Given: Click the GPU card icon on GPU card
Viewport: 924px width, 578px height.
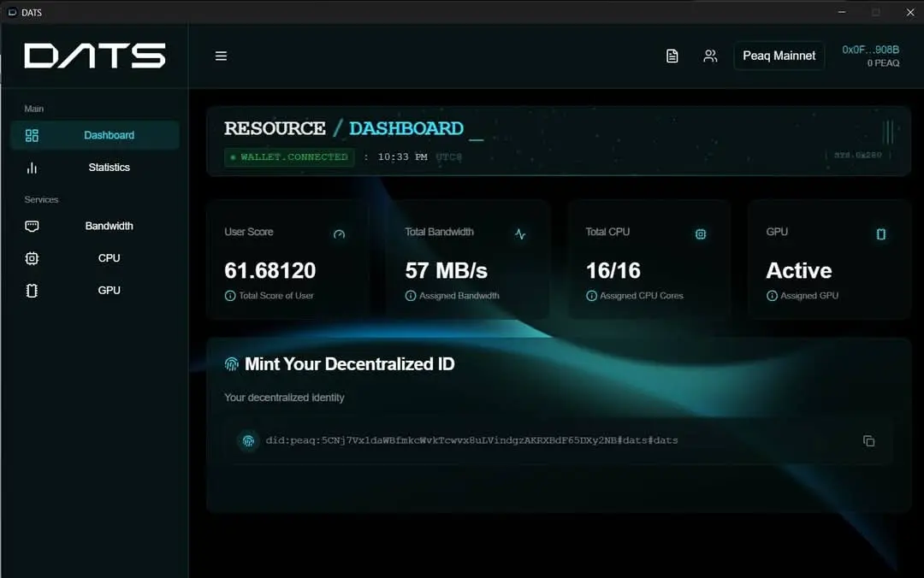Looking at the screenshot, I should (881, 234).
